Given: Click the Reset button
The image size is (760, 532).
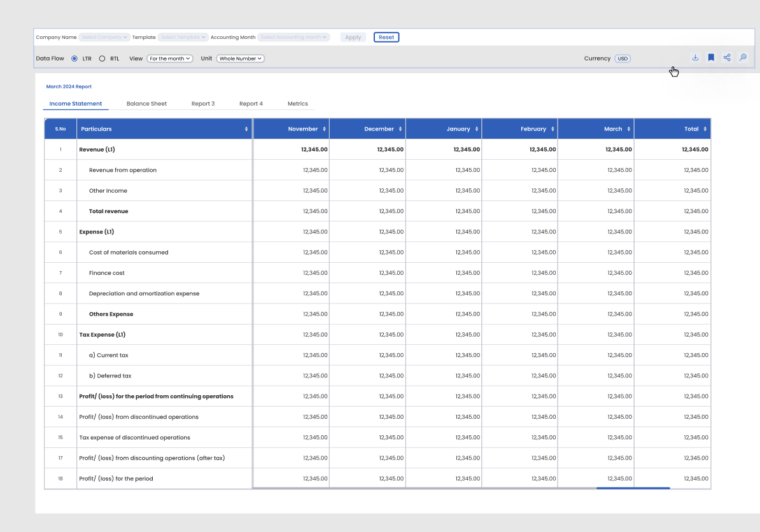Looking at the screenshot, I should click(386, 38).
